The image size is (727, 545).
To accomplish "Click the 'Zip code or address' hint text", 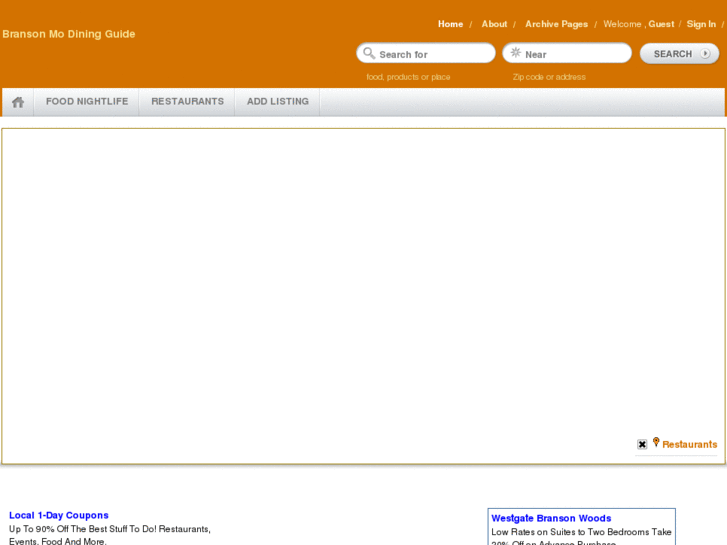I will (x=549, y=77).
